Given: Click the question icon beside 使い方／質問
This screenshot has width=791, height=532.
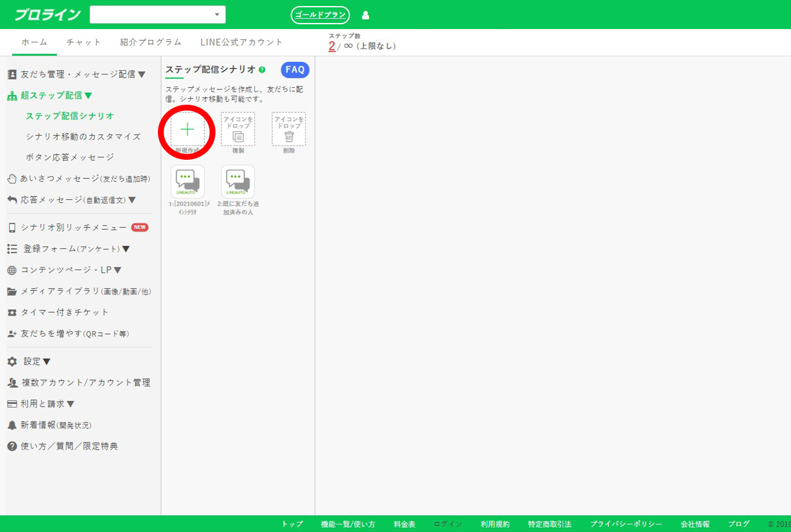Looking at the screenshot, I should [12, 446].
